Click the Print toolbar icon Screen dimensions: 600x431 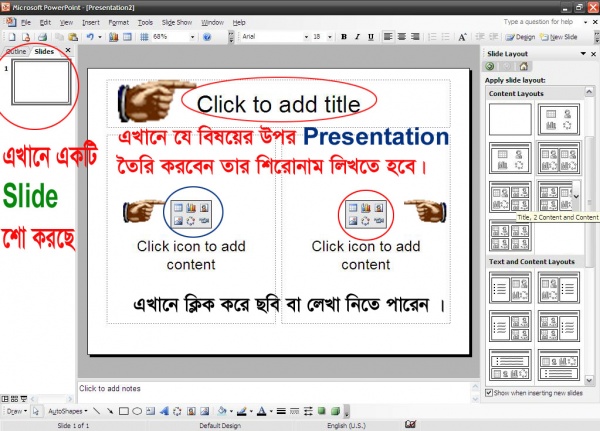tap(42, 37)
